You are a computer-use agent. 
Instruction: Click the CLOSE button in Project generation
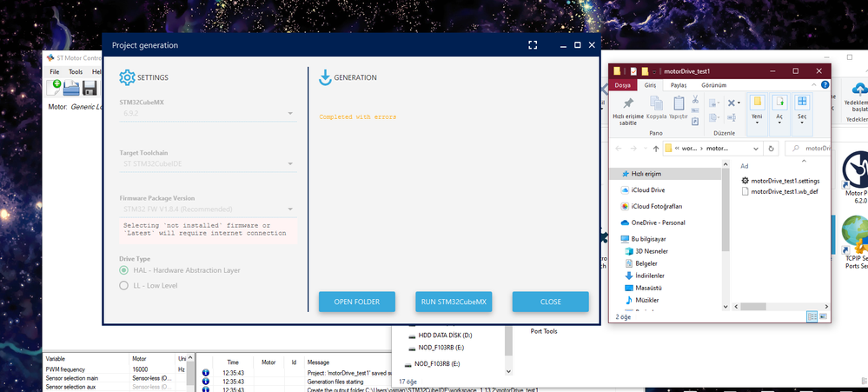(551, 302)
